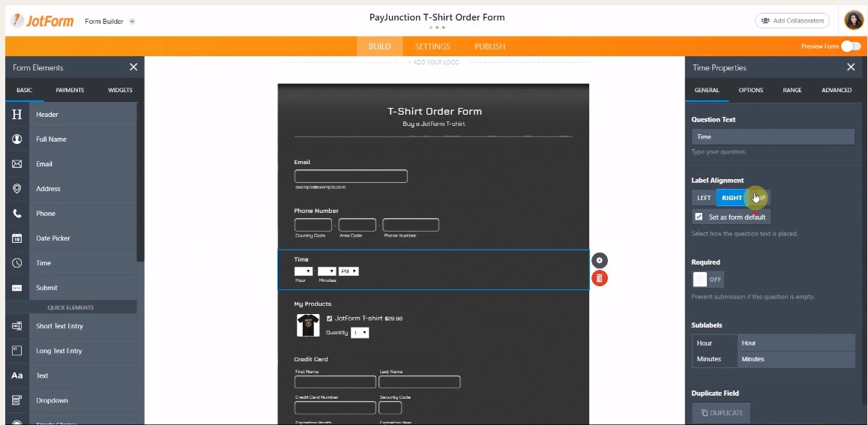Edit the Minutes sublabel field

[x=796, y=359]
